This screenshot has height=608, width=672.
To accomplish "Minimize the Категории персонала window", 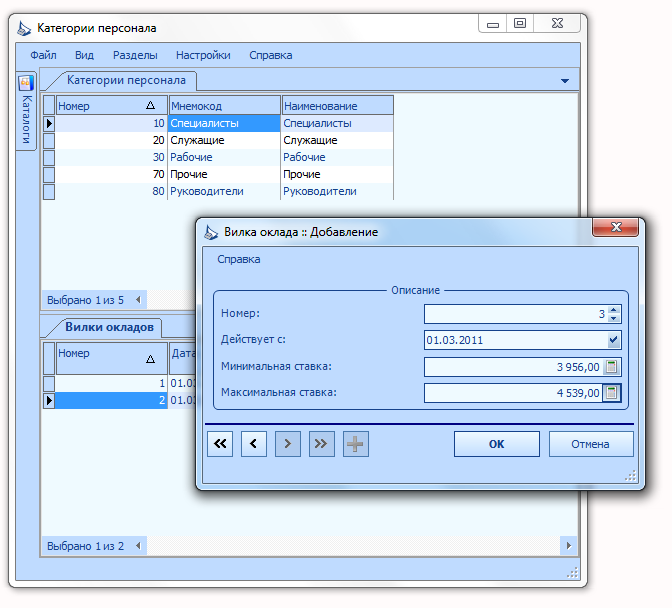I will [493, 24].
